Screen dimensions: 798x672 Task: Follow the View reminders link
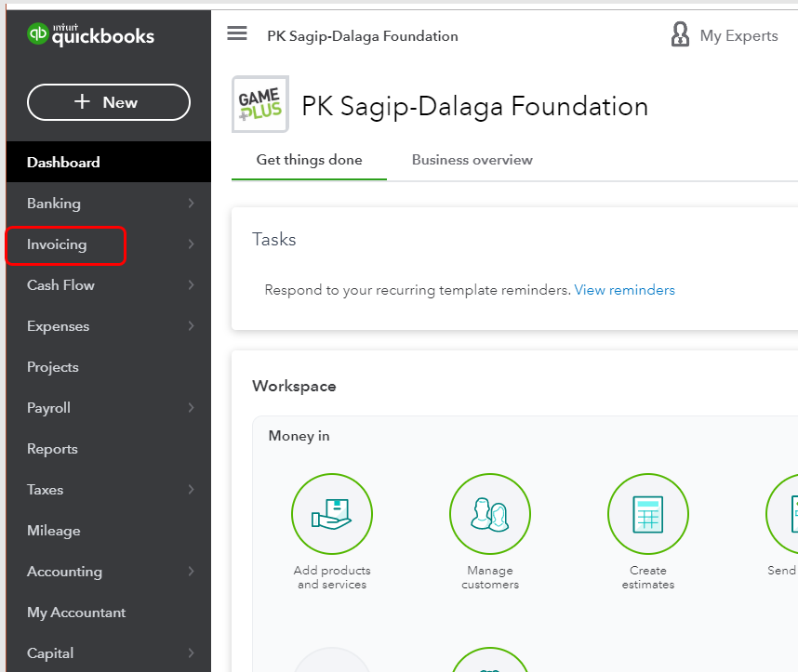tap(625, 290)
